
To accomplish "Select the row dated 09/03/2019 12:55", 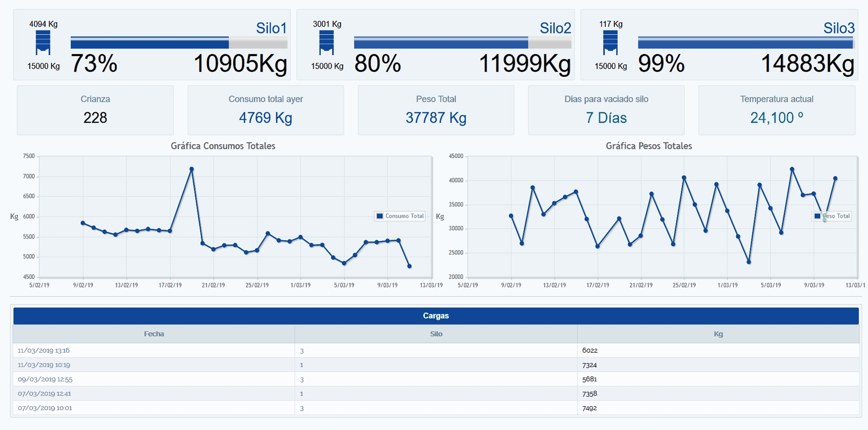I will (x=436, y=379).
